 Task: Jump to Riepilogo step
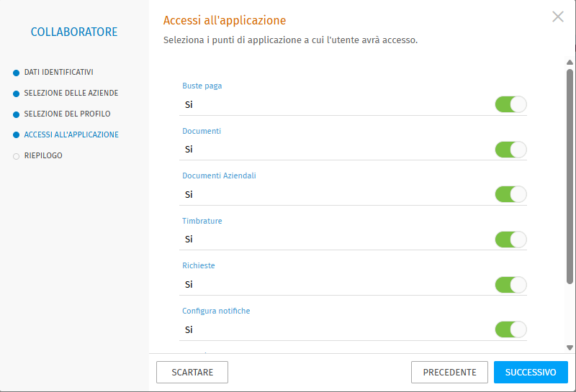pos(43,155)
